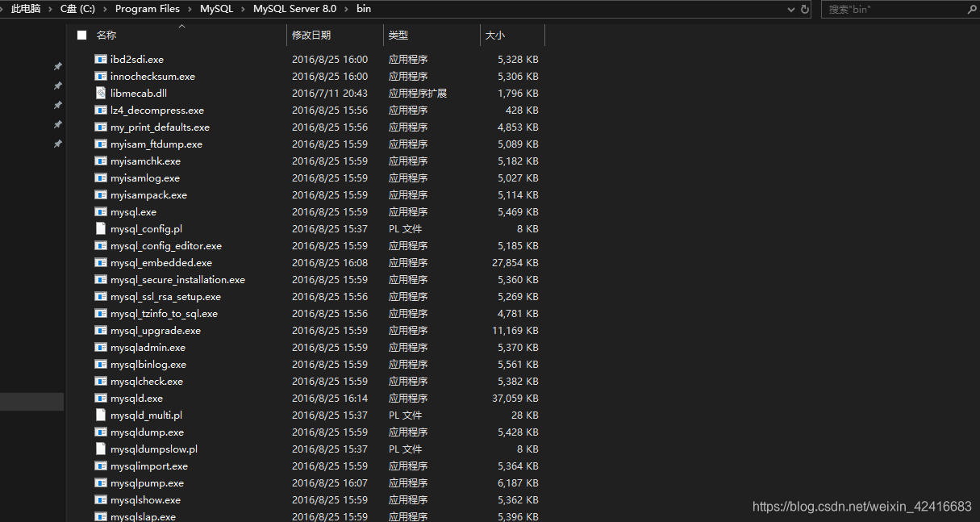Select the mysqladmin.exe file name
This screenshot has width=980, height=522.
click(148, 347)
